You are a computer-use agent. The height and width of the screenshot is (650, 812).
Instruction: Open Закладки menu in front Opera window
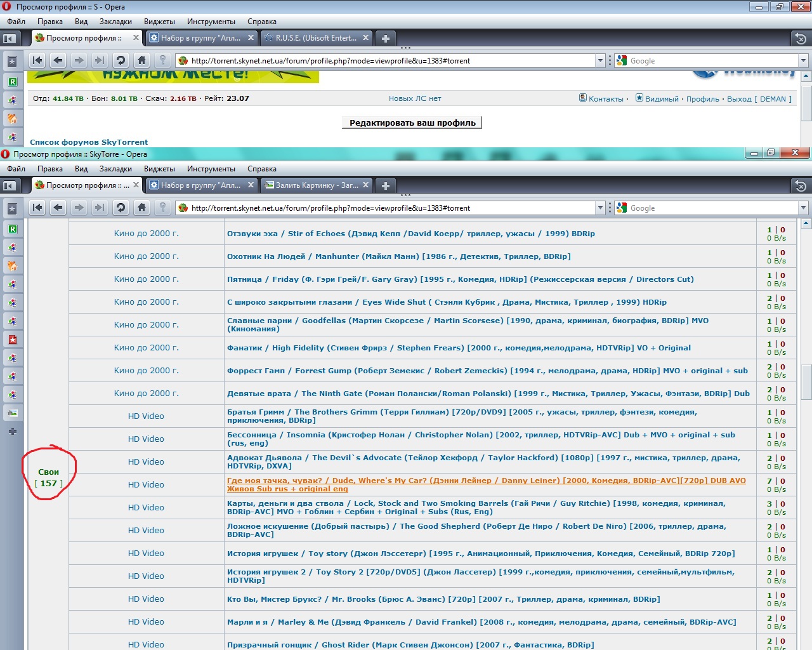[115, 169]
